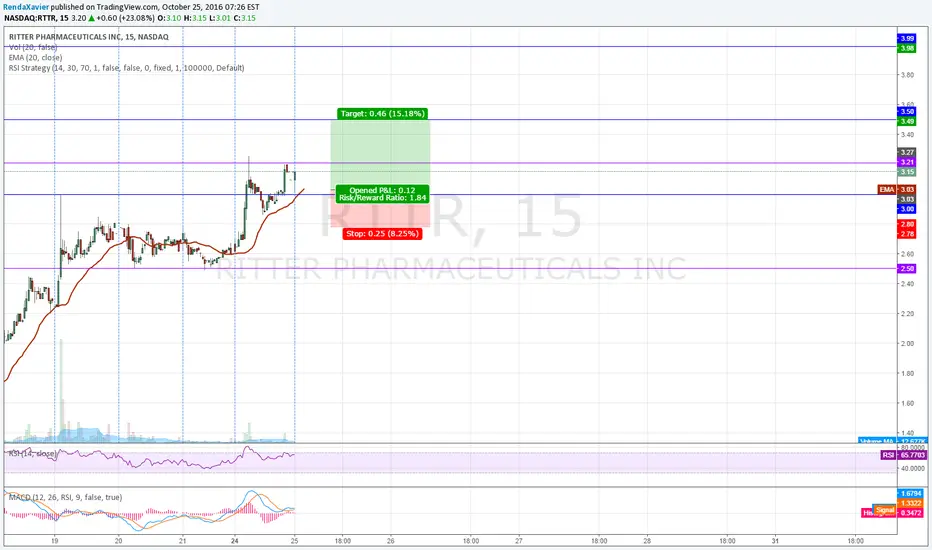932x550 pixels.
Task: Click the 3.80 price axis tick
Action: pos(907,75)
